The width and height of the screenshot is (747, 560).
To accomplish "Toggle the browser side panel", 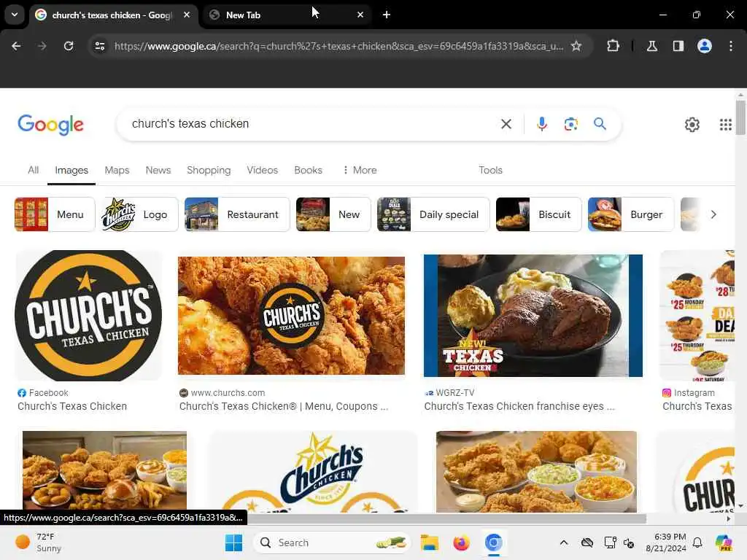I will click(x=678, y=46).
